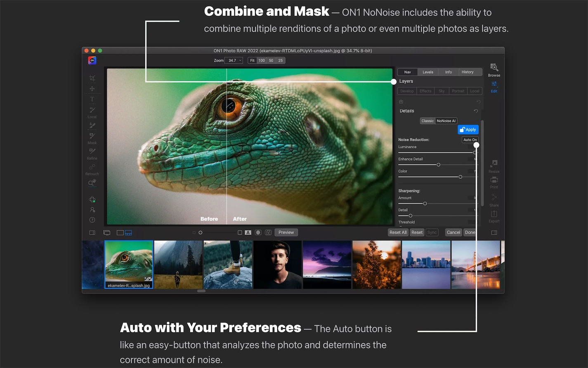The width and height of the screenshot is (588, 368).
Task: Toggle the Auto On noise reduction button
Action: point(470,140)
